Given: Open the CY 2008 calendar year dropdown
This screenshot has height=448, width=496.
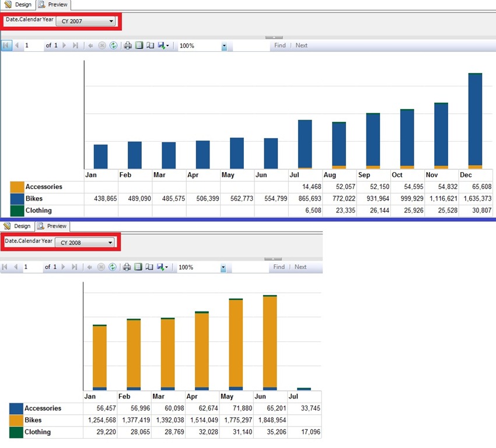Looking at the screenshot, I should [85, 243].
